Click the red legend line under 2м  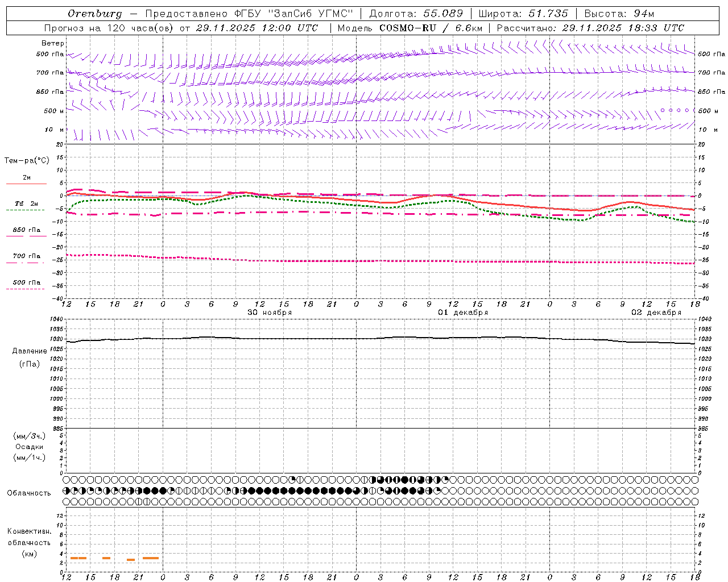(26, 184)
